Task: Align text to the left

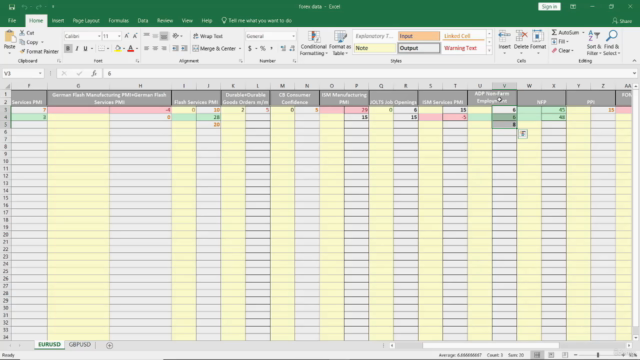Action: [x=146, y=49]
